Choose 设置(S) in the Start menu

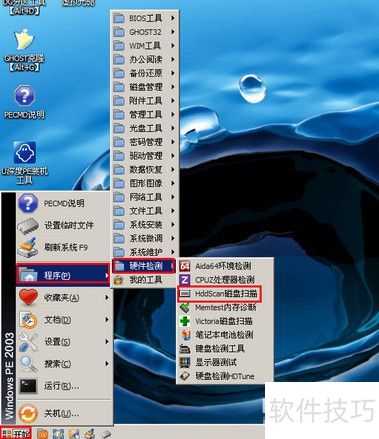pyautogui.click(x=64, y=342)
